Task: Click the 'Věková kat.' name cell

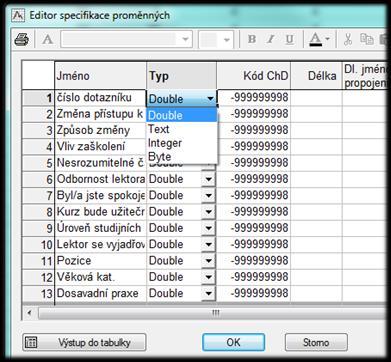Action: 101,277
